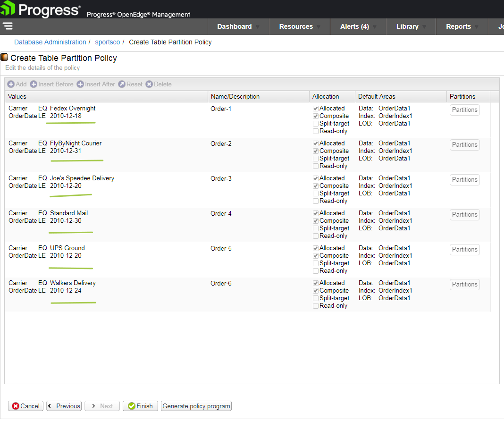
Task: Click the Values column header
Action: tap(106, 96)
